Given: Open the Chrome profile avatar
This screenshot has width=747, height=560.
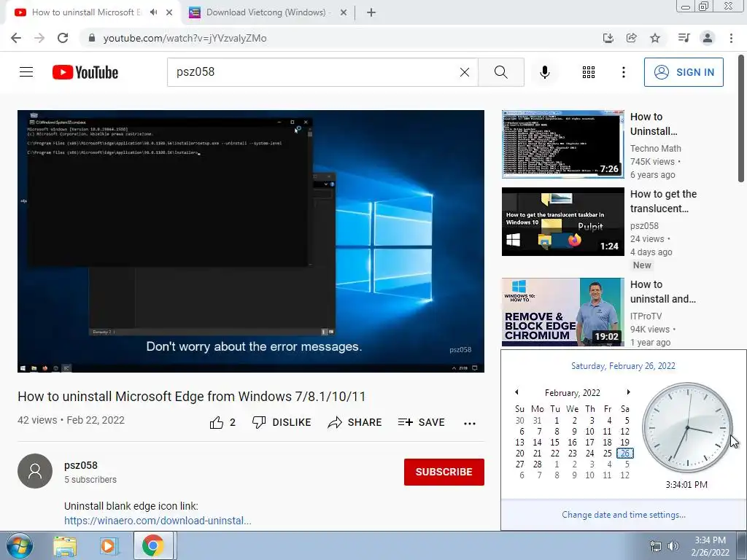Looking at the screenshot, I should [x=708, y=38].
